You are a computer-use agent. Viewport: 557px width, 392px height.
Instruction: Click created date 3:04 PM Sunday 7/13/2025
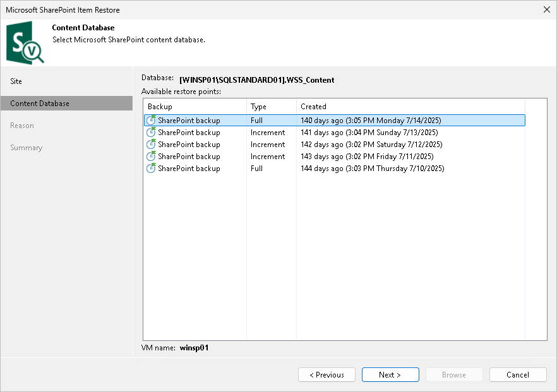tap(369, 133)
